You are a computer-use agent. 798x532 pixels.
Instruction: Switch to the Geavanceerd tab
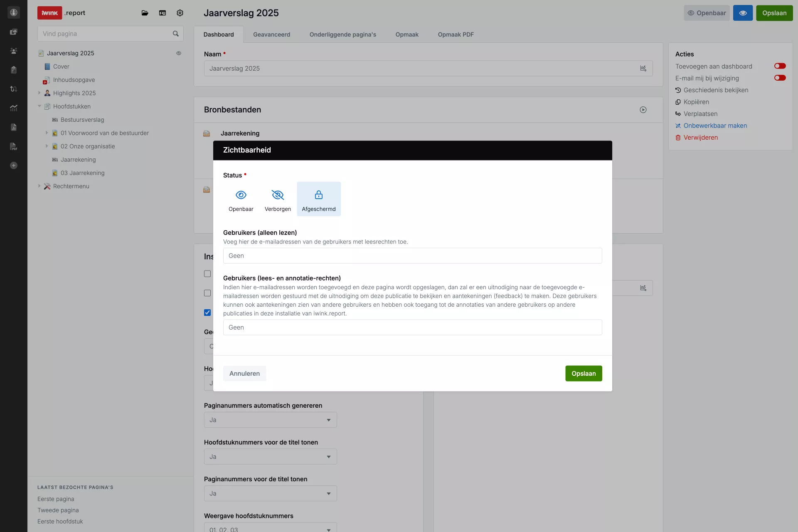tap(271, 34)
